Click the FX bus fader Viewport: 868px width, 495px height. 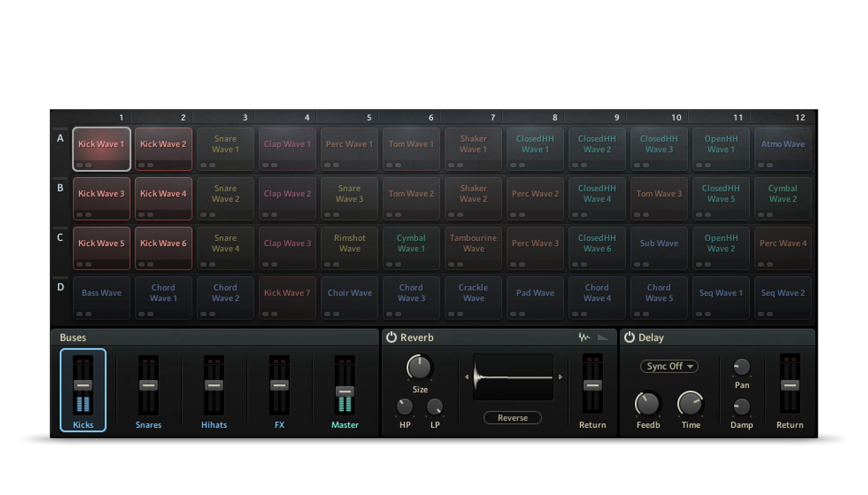[x=279, y=385]
